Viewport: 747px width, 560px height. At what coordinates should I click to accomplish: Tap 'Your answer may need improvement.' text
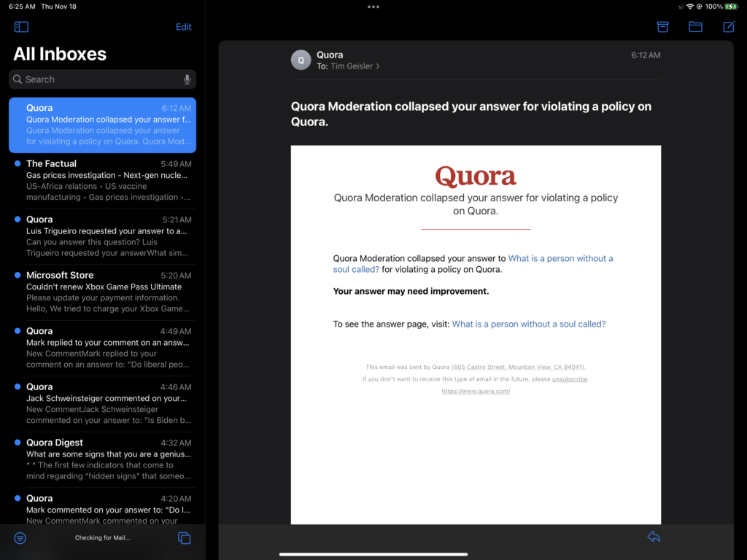click(x=411, y=292)
